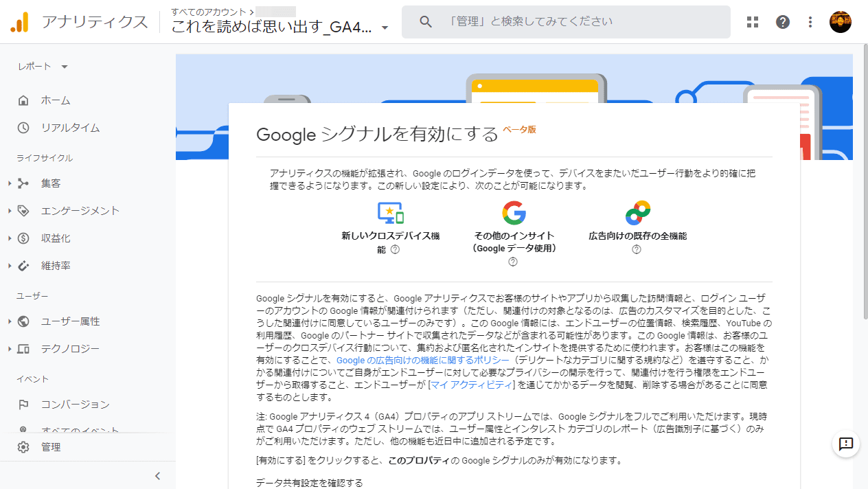Click the cross-device monitor icon
This screenshot has width=868, height=489.
390,213
